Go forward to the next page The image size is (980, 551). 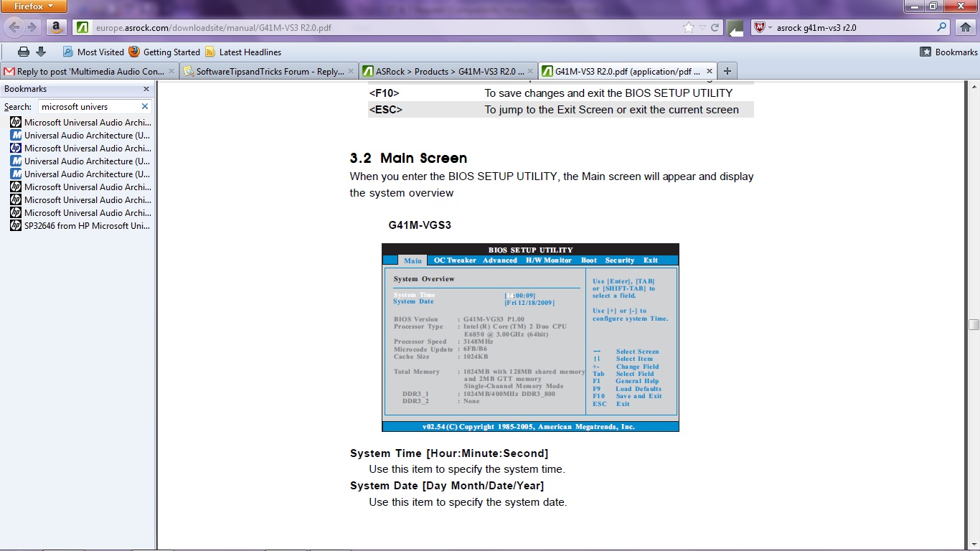[x=33, y=27]
